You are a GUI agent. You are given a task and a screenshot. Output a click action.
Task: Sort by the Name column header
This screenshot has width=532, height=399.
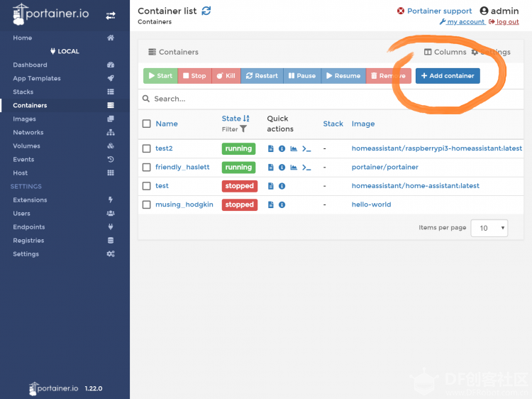(167, 124)
